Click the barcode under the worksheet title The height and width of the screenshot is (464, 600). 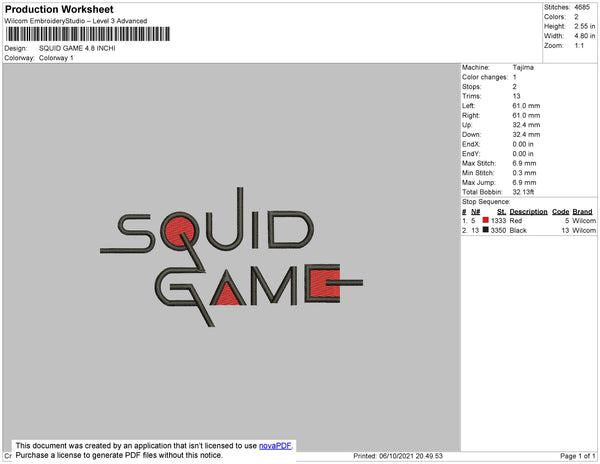coord(88,34)
